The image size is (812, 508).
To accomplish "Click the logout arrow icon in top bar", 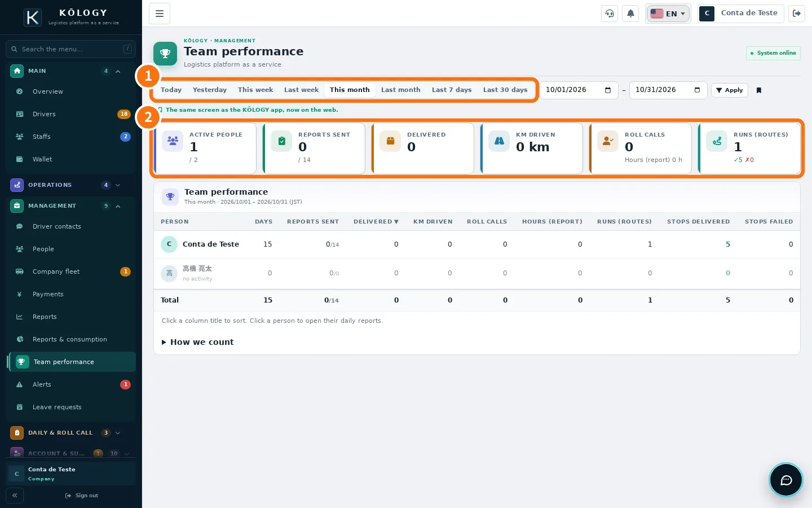I will point(797,14).
